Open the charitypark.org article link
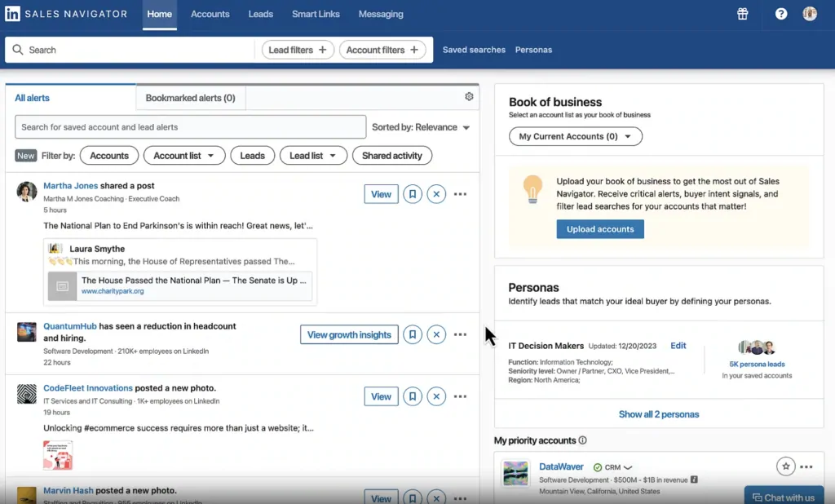This screenshot has width=835, height=504. point(113,291)
